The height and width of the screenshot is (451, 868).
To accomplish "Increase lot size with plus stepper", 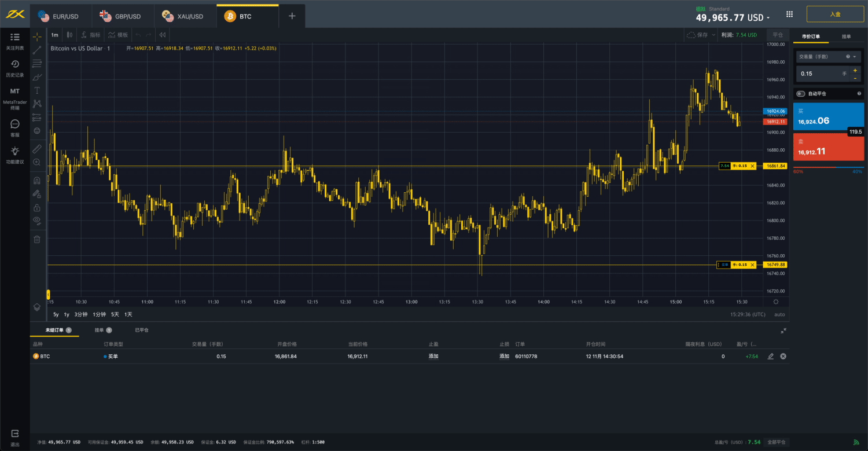I will pyautogui.click(x=855, y=70).
